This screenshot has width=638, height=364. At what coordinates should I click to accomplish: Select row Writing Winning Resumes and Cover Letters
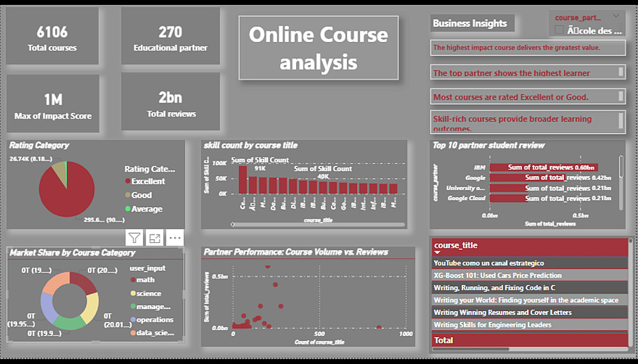click(x=530, y=312)
